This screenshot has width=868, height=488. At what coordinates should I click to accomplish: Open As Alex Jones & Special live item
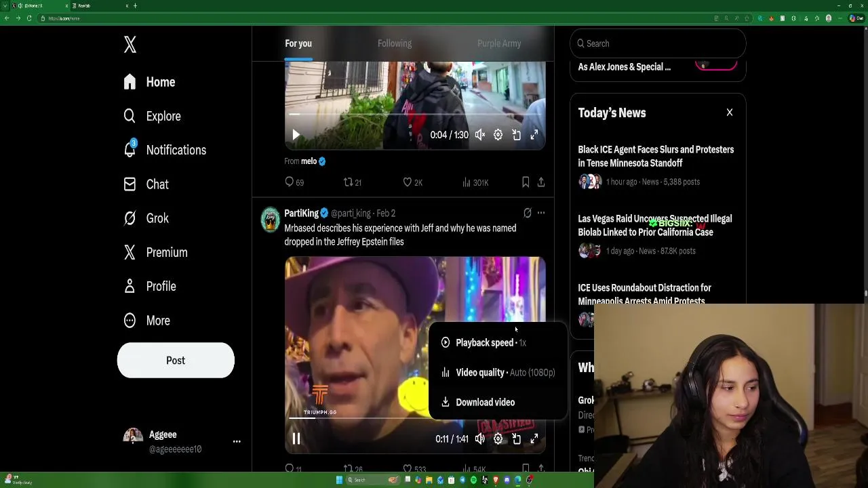pyautogui.click(x=624, y=67)
